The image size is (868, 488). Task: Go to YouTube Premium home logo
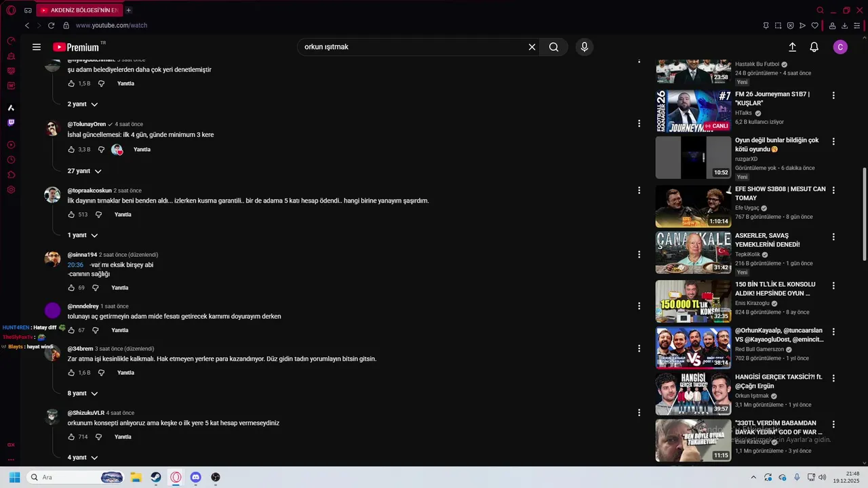(76, 47)
